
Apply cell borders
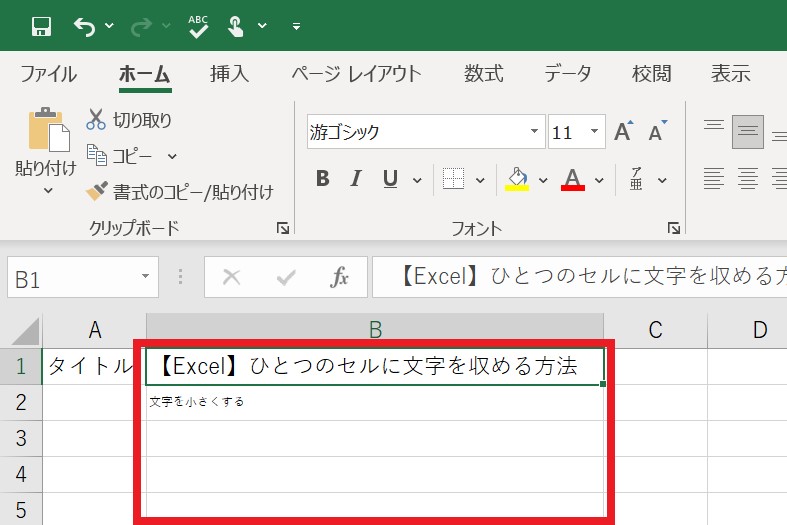point(453,179)
